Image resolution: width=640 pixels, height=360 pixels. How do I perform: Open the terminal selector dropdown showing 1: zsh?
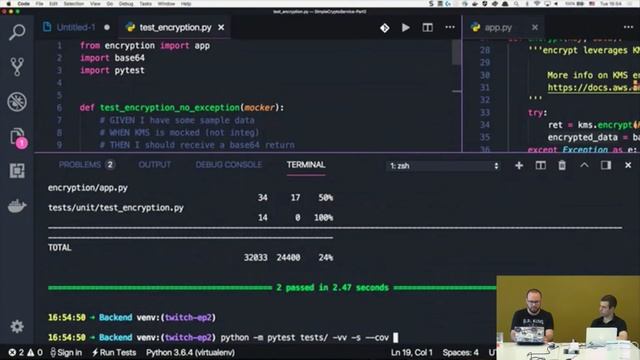pos(444,166)
